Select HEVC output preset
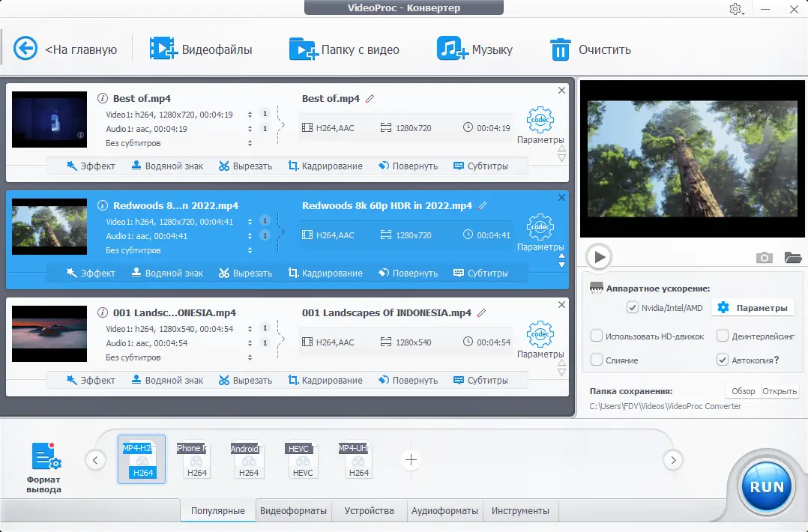This screenshot has height=532, width=808. pos(303,460)
